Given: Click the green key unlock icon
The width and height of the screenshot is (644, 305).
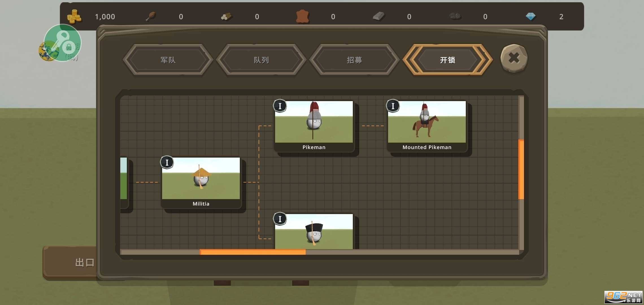Looking at the screenshot, I should (62, 42).
